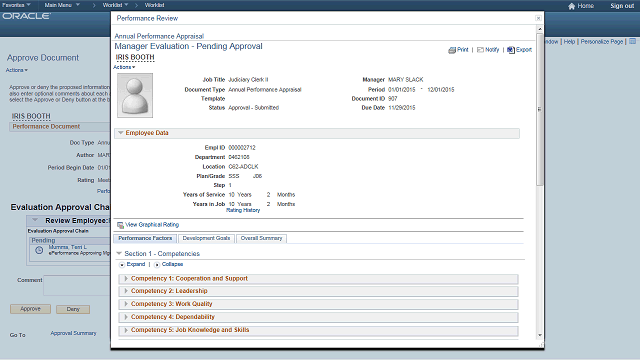This screenshot has height=360, width=640.
Task: Click the approver name Mumma, Terri L
Action: (68, 247)
